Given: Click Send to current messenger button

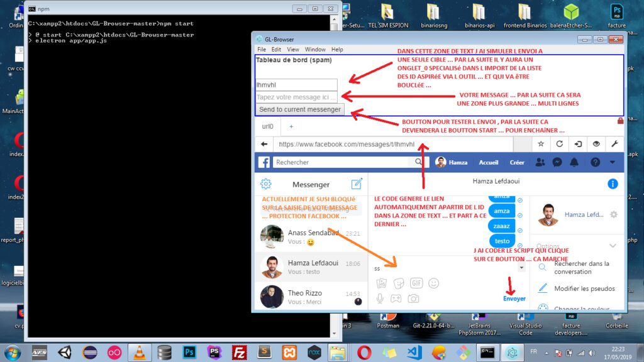Looking at the screenshot, I should [x=299, y=109].
